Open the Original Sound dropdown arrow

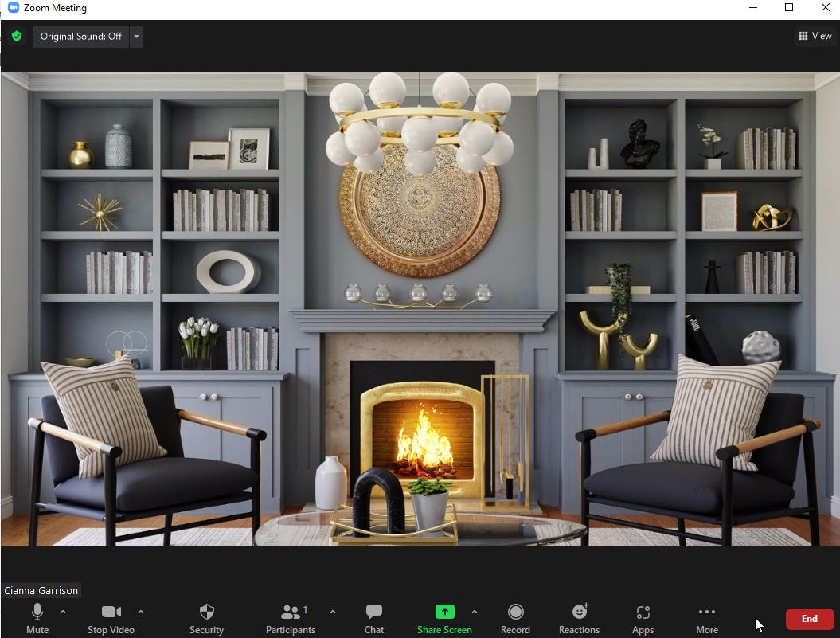coord(136,36)
